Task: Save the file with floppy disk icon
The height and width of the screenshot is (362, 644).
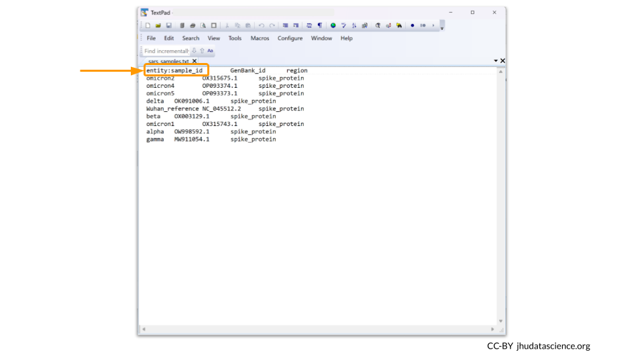Action: [x=169, y=25]
